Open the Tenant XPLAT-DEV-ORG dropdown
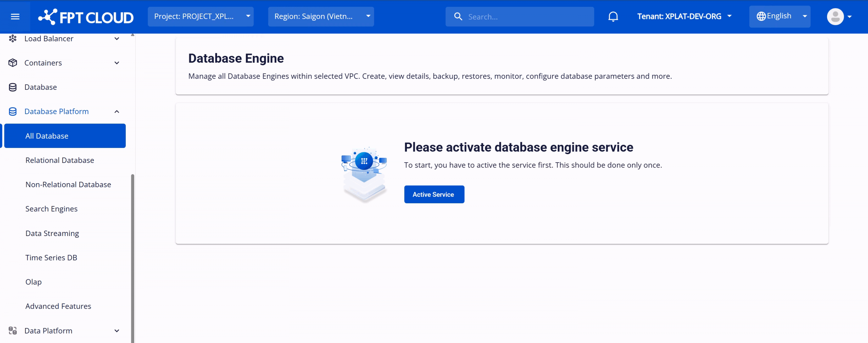The height and width of the screenshot is (343, 868). [684, 17]
